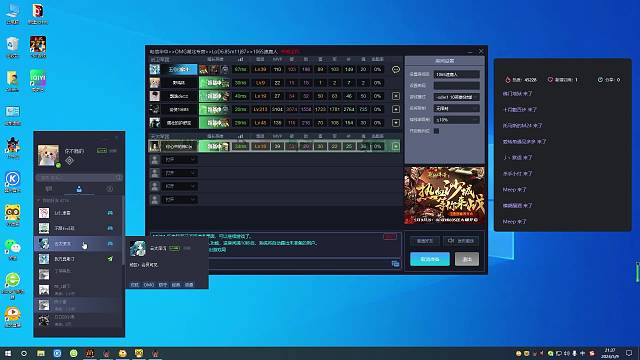Screen dimensions: 640x360
Task: Open the WeChat desktop icon
Action: point(13,249)
